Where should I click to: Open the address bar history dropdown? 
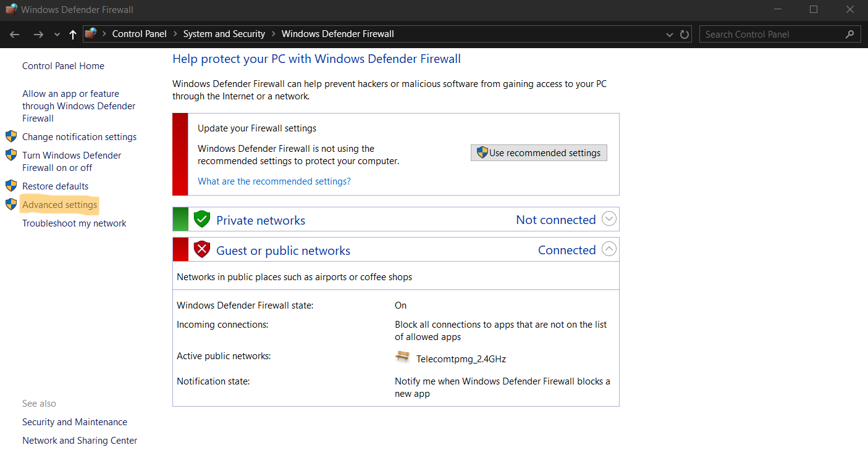pyautogui.click(x=670, y=35)
